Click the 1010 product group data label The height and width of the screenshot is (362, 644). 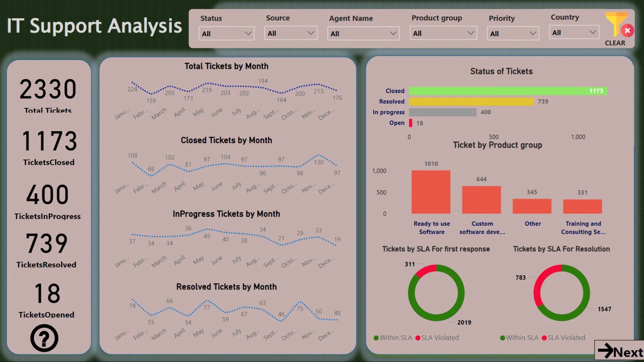(x=431, y=164)
